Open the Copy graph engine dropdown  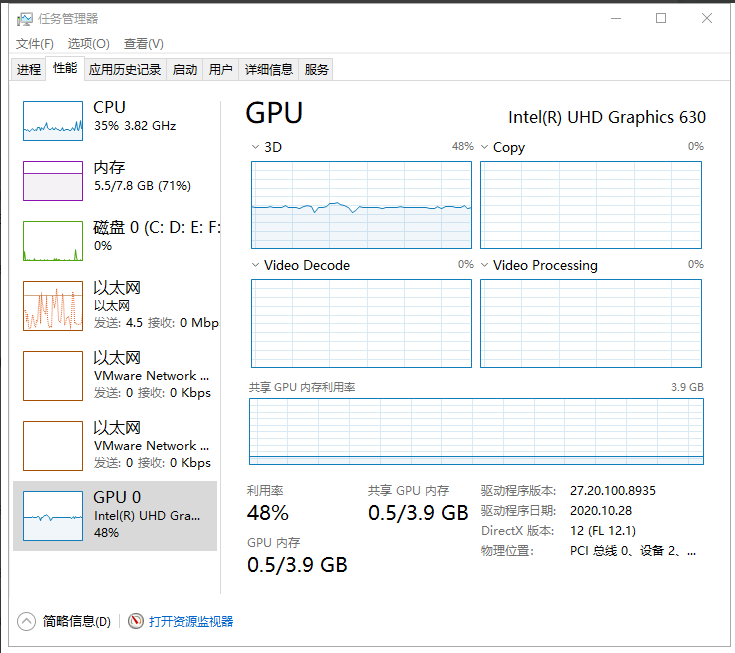click(x=484, y=147)
